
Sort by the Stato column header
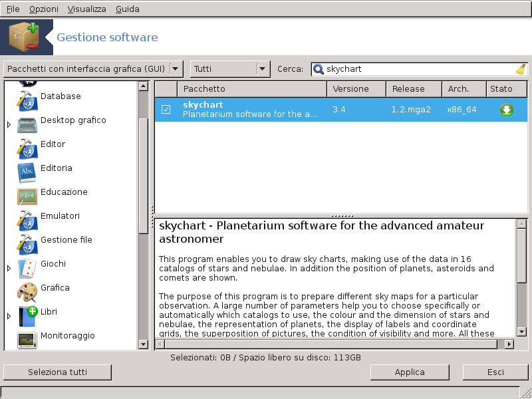507,89
